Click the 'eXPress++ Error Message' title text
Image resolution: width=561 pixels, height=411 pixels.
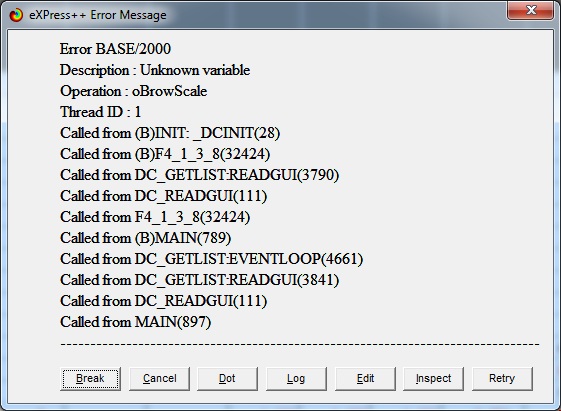point(98,15)
